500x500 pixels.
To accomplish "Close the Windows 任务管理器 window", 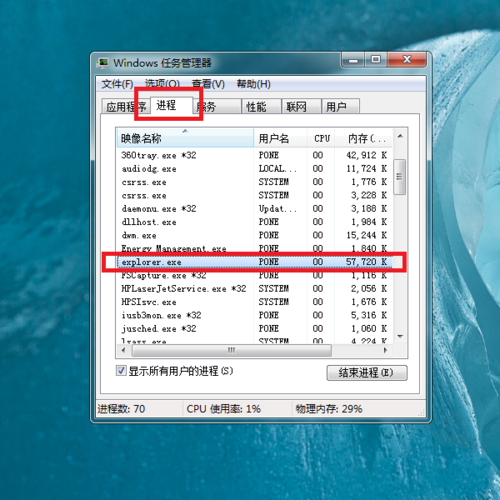I will 407,60.
